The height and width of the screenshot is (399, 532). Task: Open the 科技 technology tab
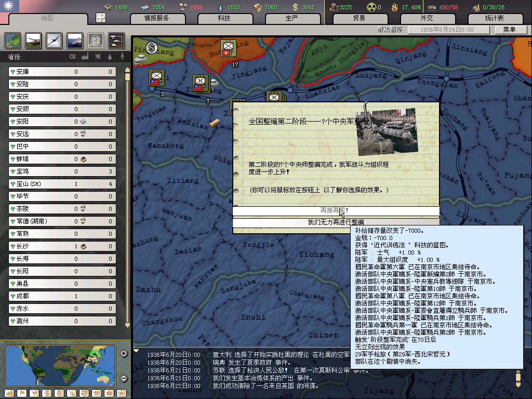point(223,18)
